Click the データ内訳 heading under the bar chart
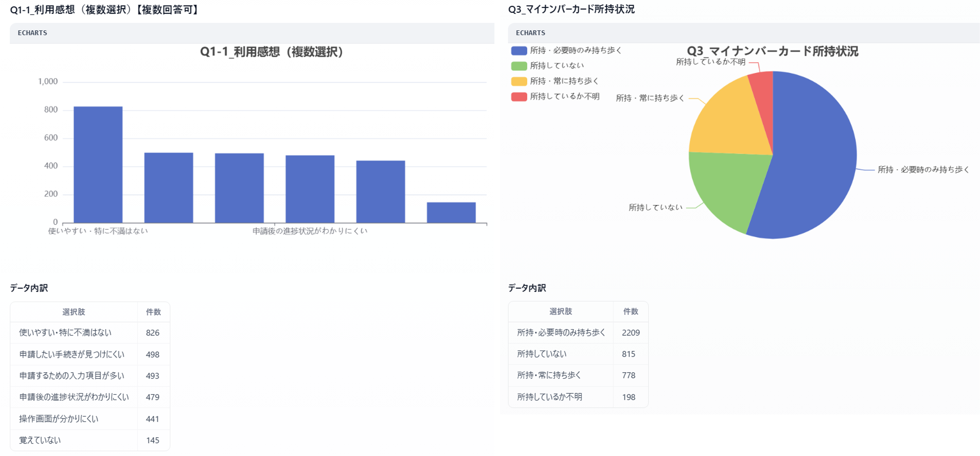This screenshot has height=456, width=980. [29, 288]
